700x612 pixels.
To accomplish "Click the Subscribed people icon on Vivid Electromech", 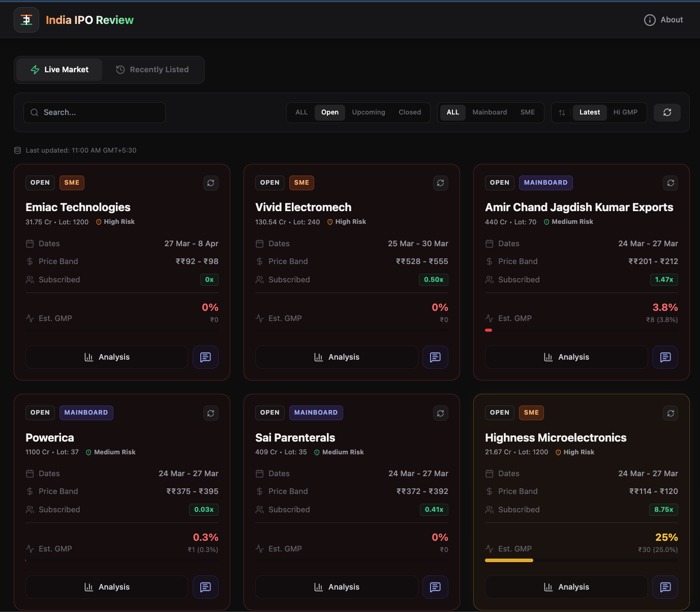I will [260, 280].
